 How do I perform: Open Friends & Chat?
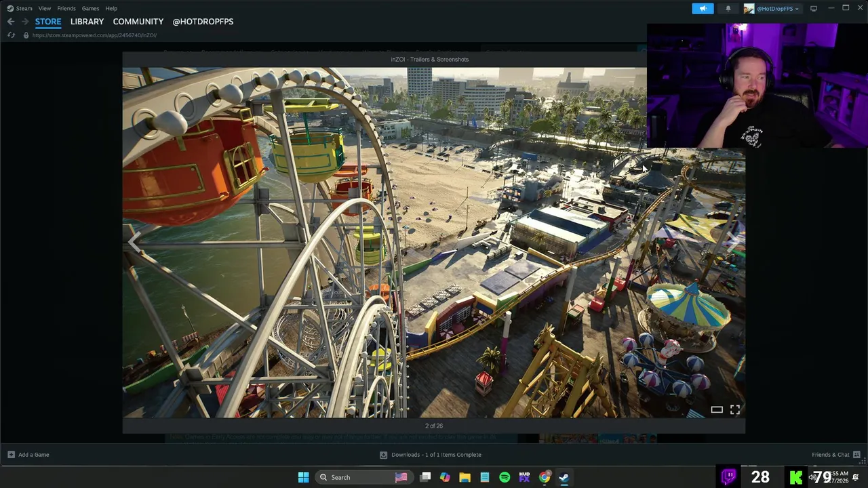click(x=836, y=455)
